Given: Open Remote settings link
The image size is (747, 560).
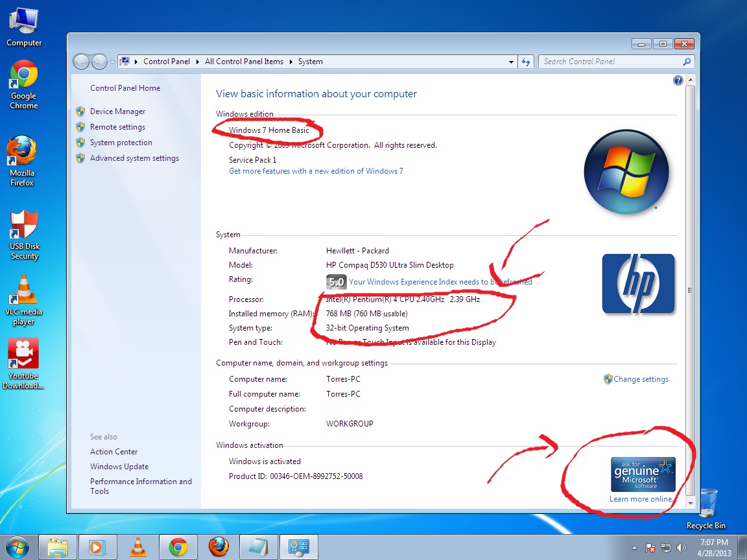Looking at the screenshot, I should (117, 127).
